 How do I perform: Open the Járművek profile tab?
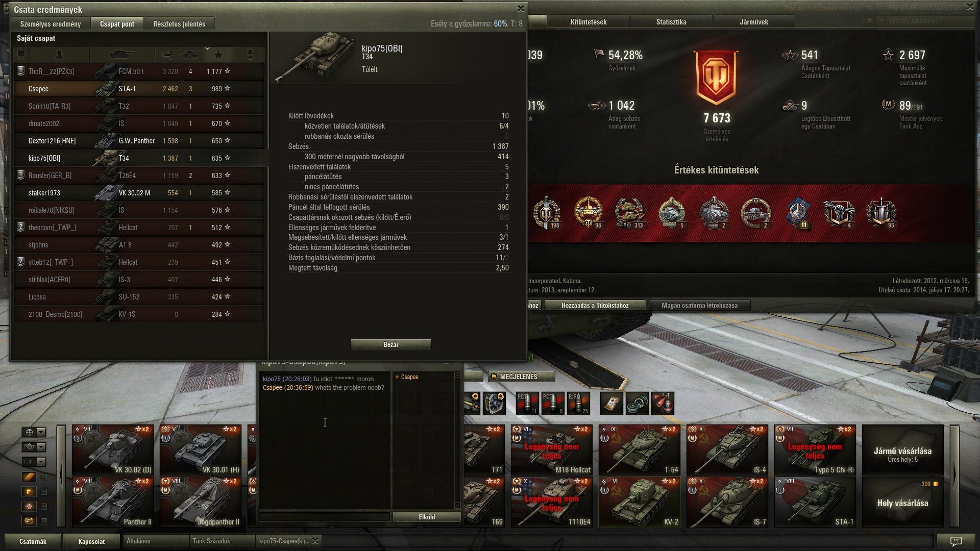[754, 22]
